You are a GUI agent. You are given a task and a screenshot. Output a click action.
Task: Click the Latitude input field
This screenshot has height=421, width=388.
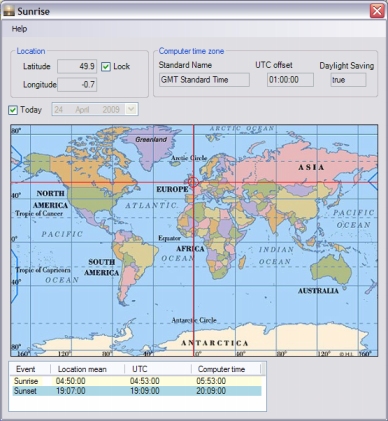click(x=77, y=66)
